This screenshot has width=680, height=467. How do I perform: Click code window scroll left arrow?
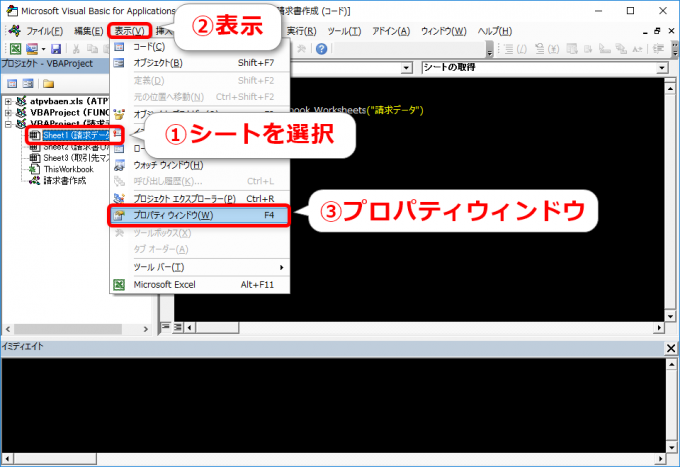pos(190,327)
